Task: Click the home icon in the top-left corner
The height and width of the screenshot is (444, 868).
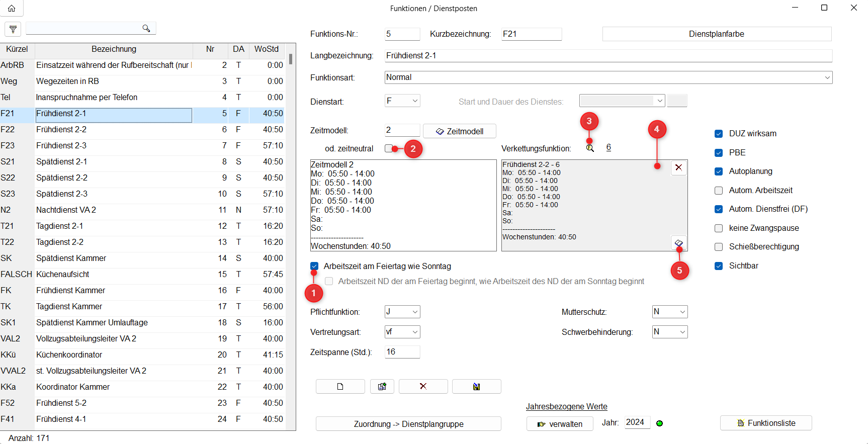Action: (12, 8)
